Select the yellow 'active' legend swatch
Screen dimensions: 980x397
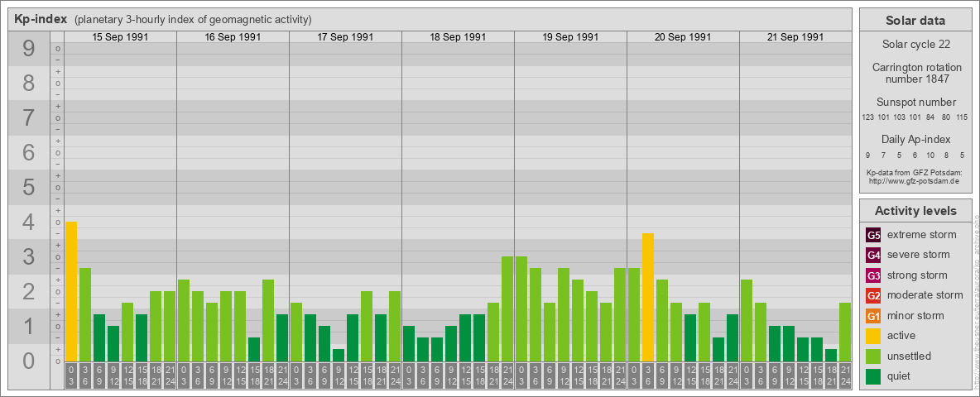click(873, 336)
